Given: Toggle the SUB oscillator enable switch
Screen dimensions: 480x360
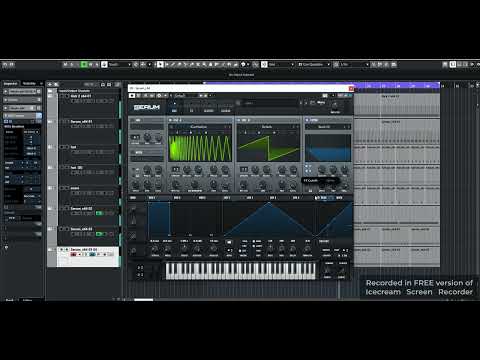Looking at the screenshot, I should [133, 120].
